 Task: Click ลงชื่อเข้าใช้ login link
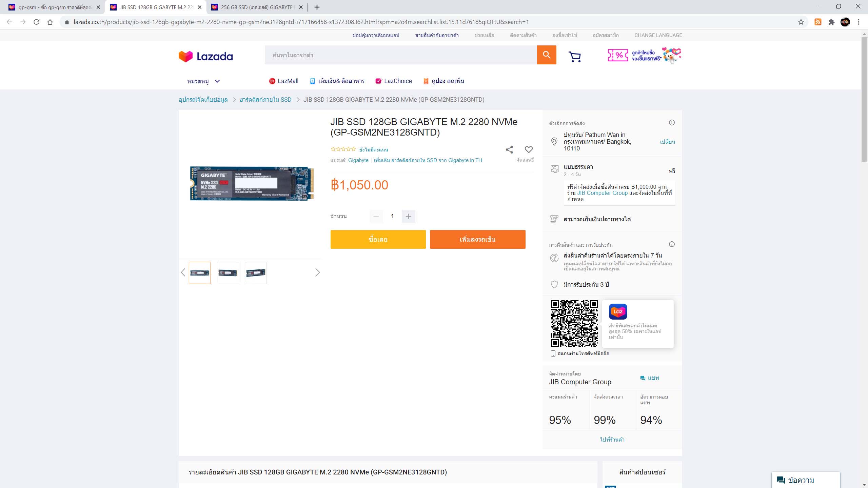(565, 35)
